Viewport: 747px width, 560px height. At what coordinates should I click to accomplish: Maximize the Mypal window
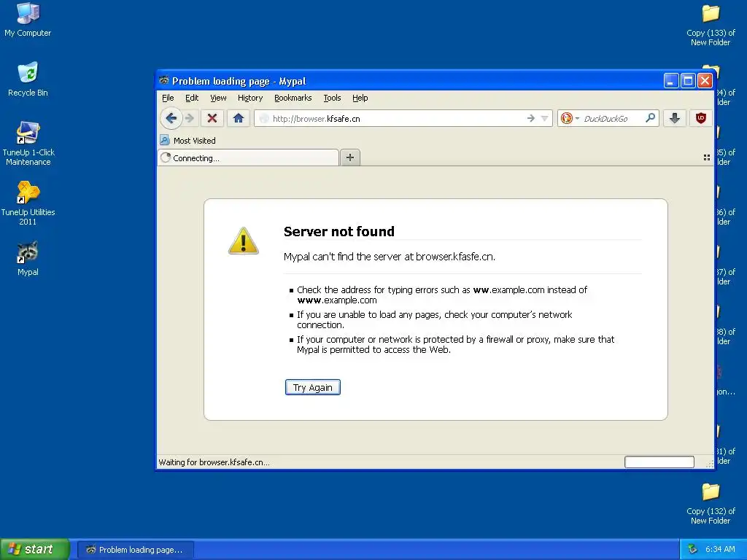click(x=688, y=80)
